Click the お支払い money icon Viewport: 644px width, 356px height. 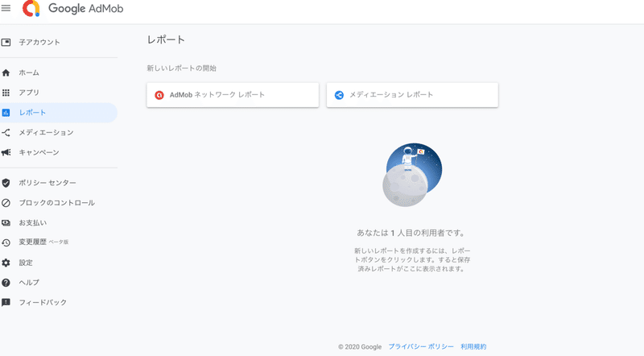[6, 223]
